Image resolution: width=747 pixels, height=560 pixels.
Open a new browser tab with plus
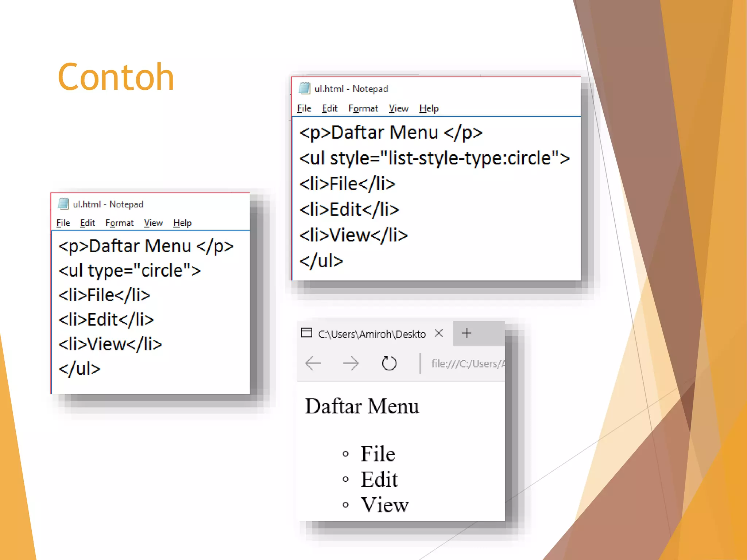point(466,333)
